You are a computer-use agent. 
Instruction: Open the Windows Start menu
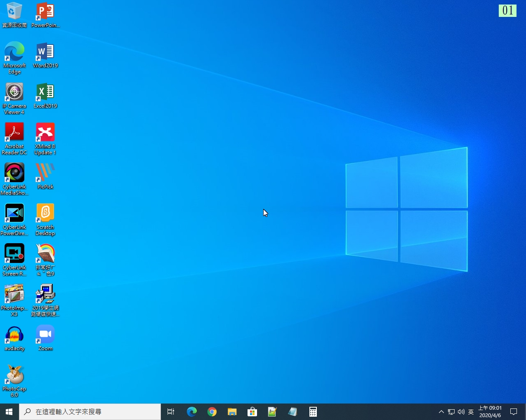pyautogui.click(x=9, y=412)
